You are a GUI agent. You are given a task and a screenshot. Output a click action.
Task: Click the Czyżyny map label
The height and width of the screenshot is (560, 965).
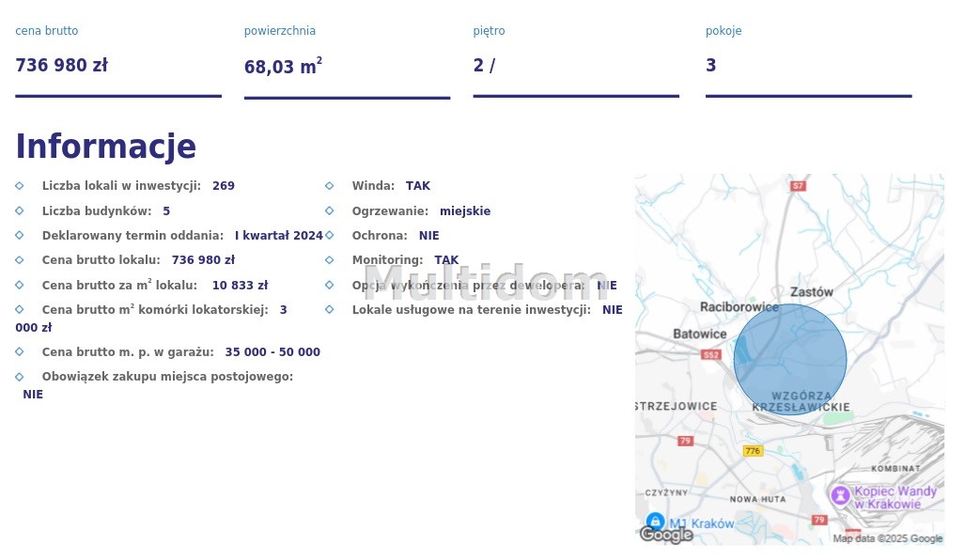[666, 492]
